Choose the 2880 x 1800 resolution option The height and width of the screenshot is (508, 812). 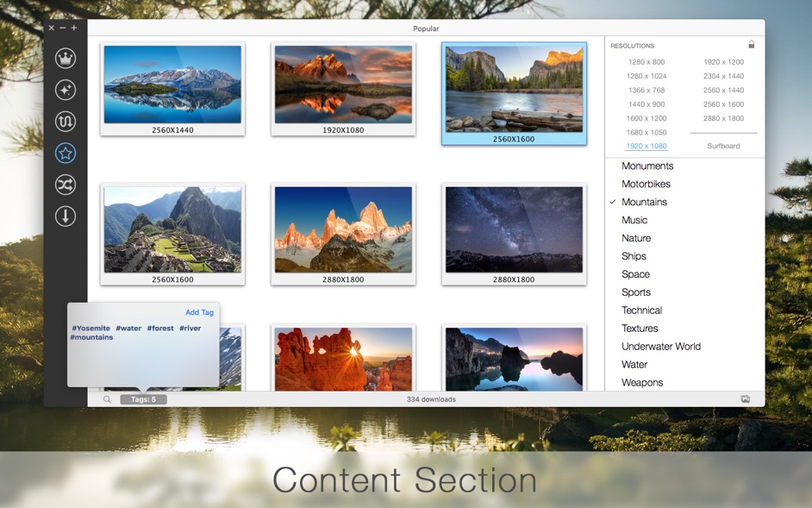click(x=723, y=117)
